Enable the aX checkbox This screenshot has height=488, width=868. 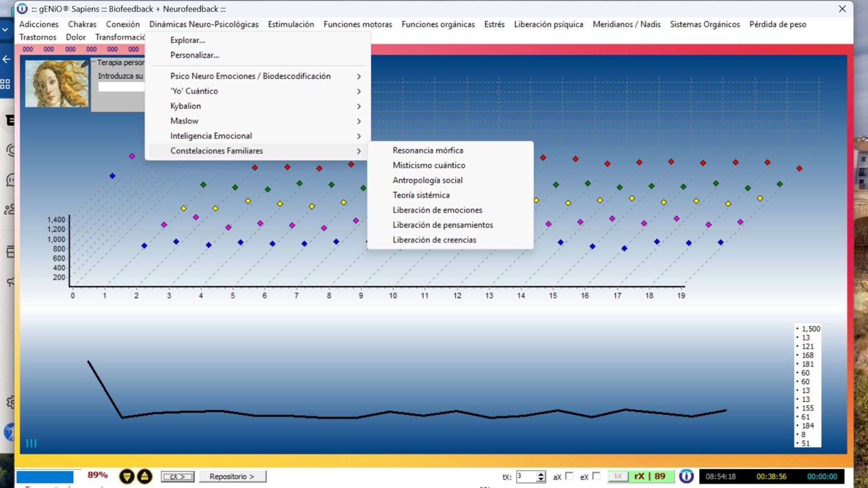tap(569, 476)
